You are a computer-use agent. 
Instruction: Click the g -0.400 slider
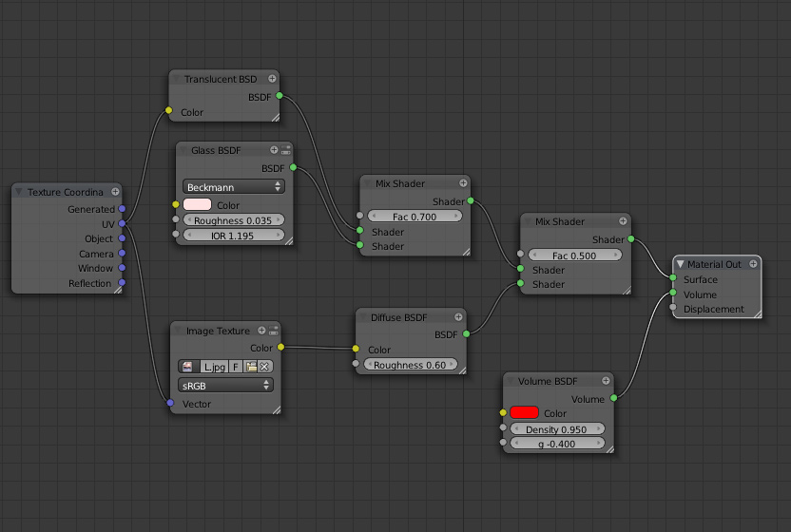557,444
